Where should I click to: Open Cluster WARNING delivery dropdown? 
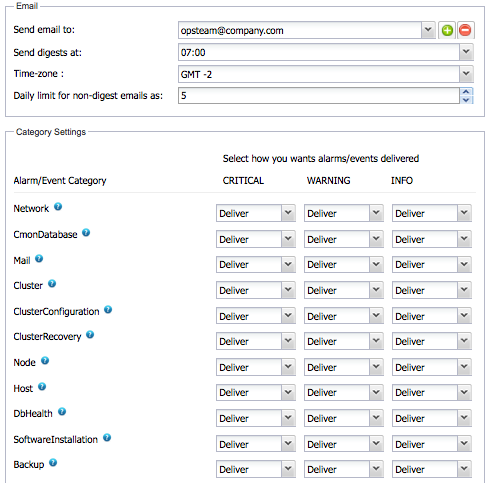344,290
